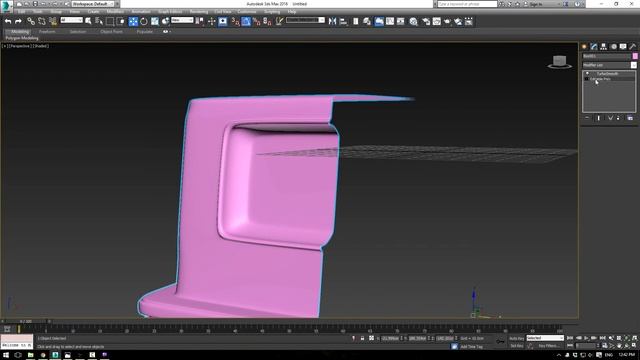Switch to the Motion command panel tab
640x360 pixels.
point(613,47)
